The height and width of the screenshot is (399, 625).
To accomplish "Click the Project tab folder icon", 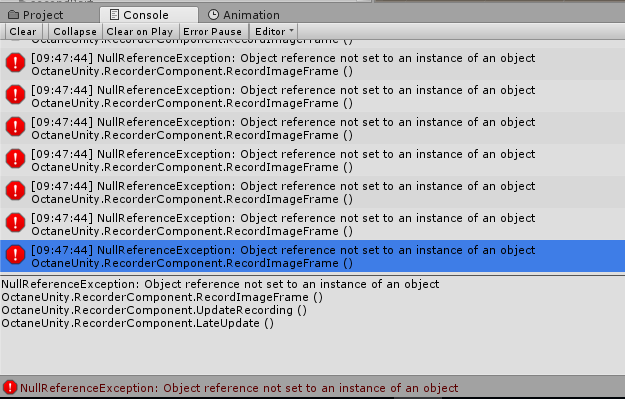I will (x=14, y=15).
